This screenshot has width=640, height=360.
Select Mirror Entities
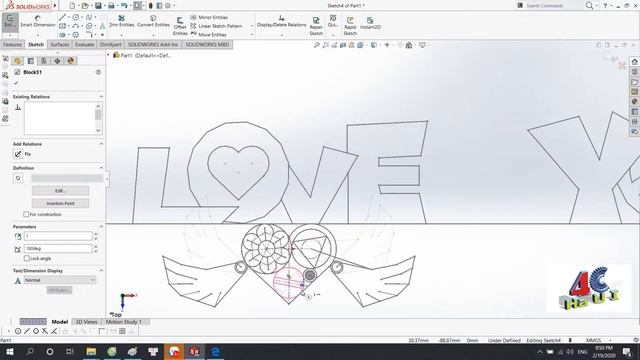coord(209,17)
